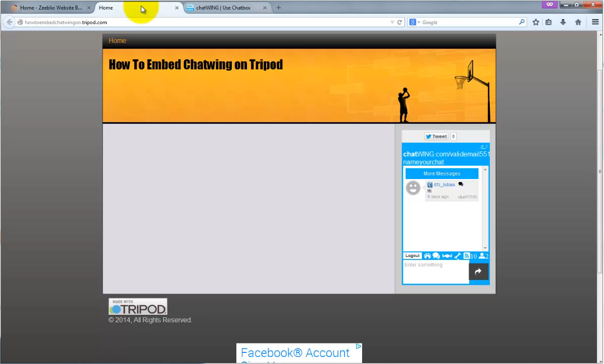The image size is (604, 364).
Task: Click the Facebook Account ad text
Action: point(295,352)
